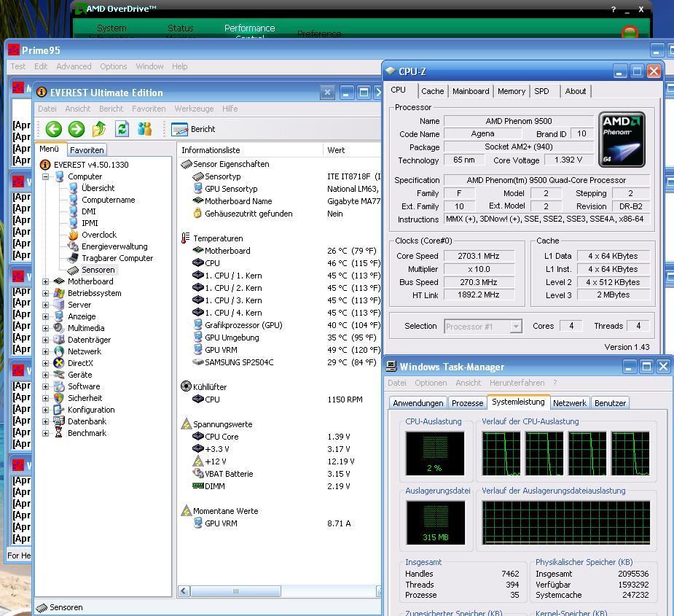Click the Wert column header
Viewport: 674px width, 616px height.
[x=352, y=150]
